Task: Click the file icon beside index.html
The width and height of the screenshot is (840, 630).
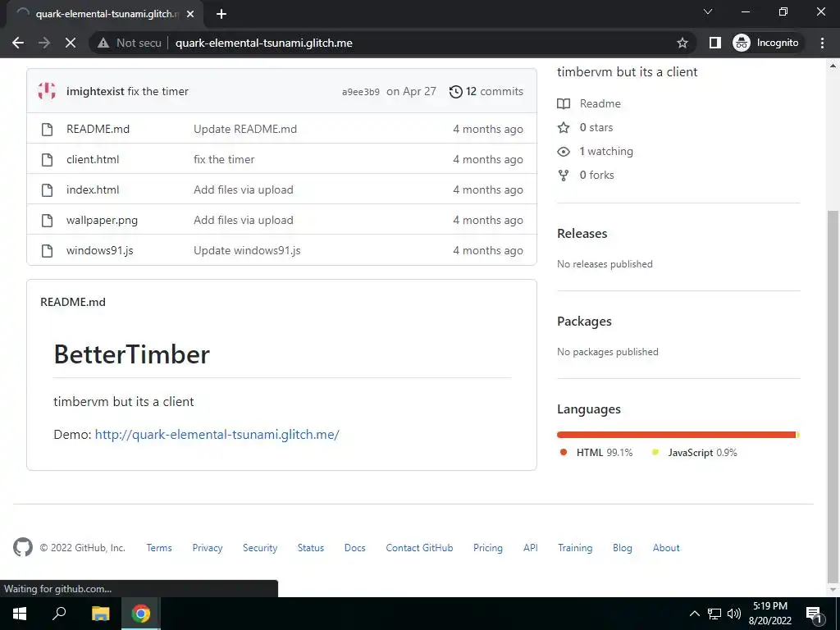Action: coord(47,189)
